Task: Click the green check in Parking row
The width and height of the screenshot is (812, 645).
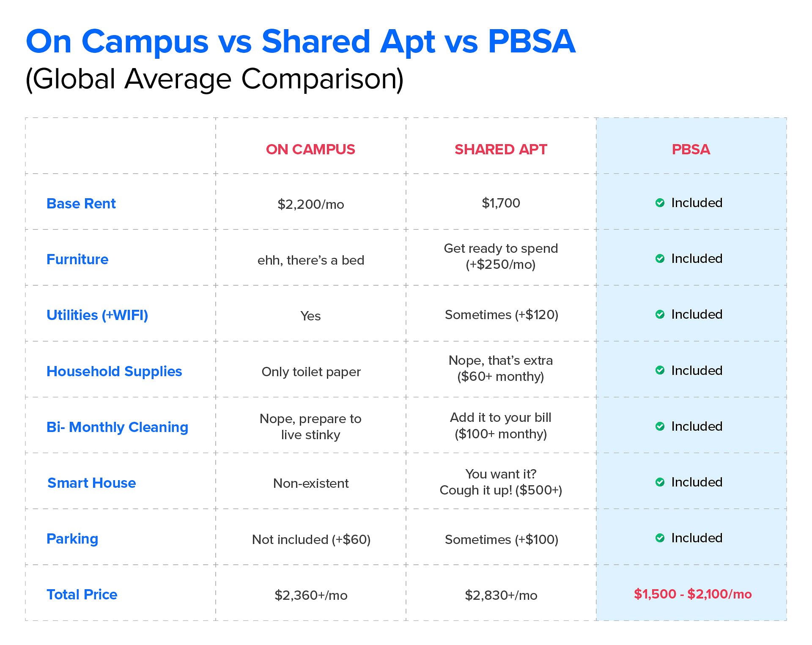Action: pyautogui.click(x=660, y=538)
